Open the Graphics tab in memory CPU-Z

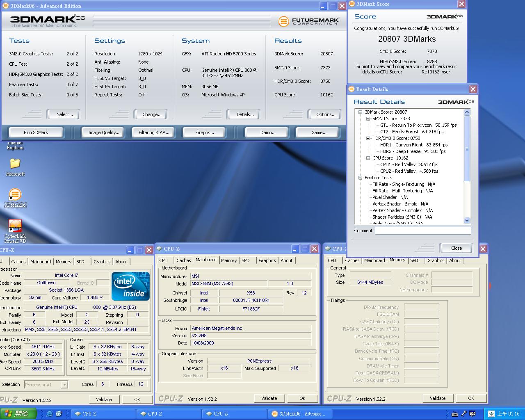click(436, 260)
